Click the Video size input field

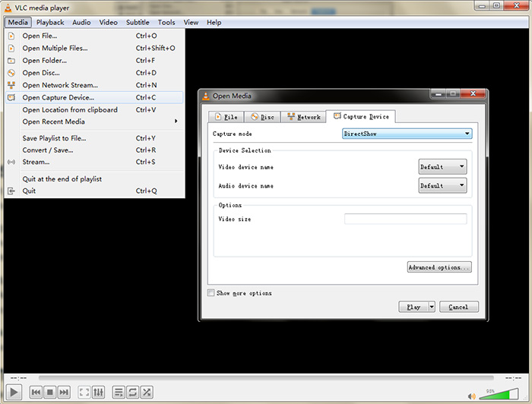pos(405,219)
